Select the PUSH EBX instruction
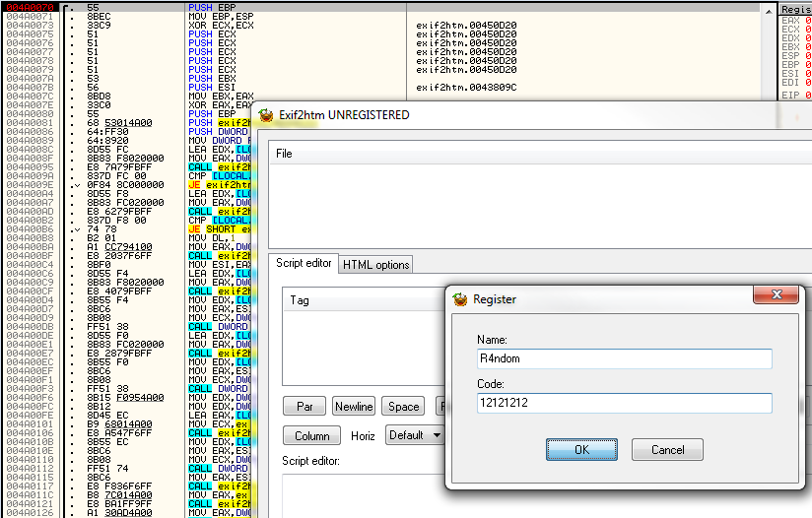 pos(212,78)
